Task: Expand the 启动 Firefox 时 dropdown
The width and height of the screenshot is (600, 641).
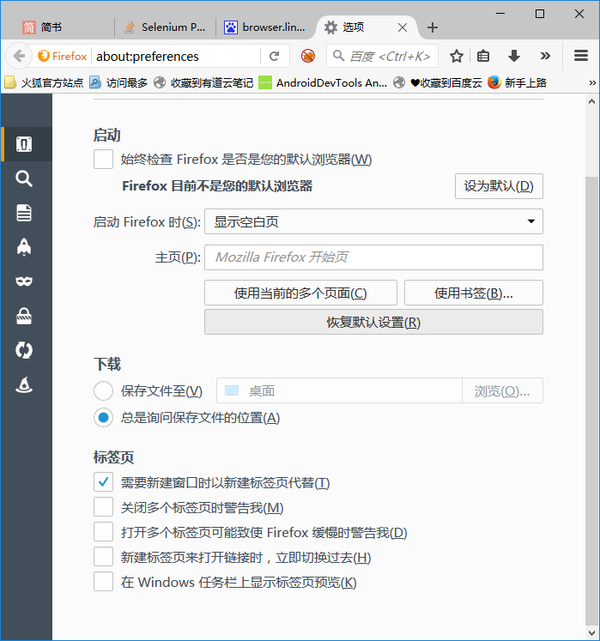Action: click(373, 222)
